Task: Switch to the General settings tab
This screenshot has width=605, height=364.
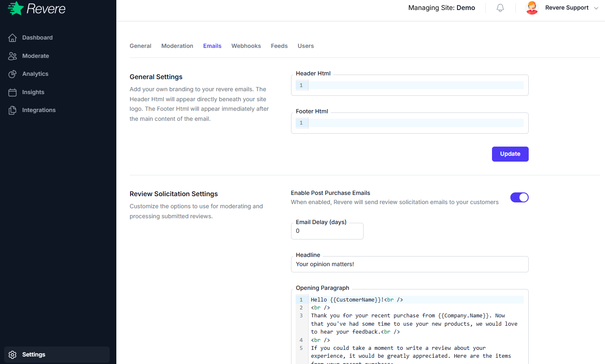Action: point(140,46)
